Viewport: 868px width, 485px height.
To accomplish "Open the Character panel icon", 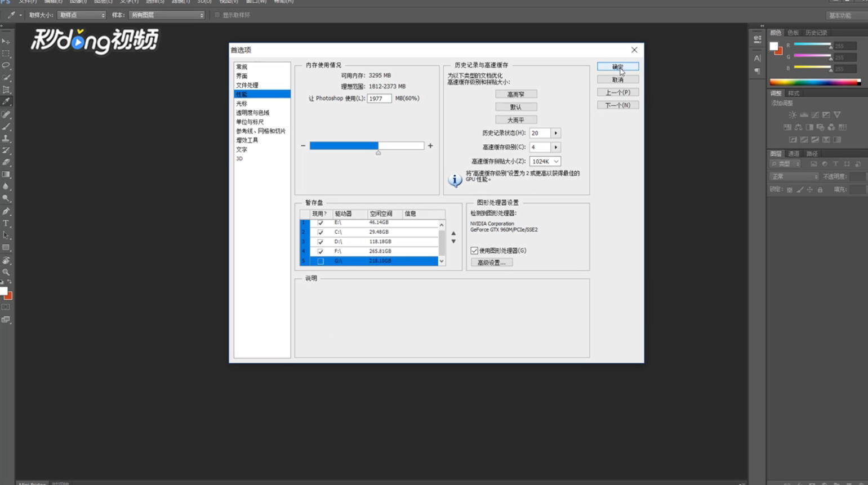I will (x=758, y=58).
